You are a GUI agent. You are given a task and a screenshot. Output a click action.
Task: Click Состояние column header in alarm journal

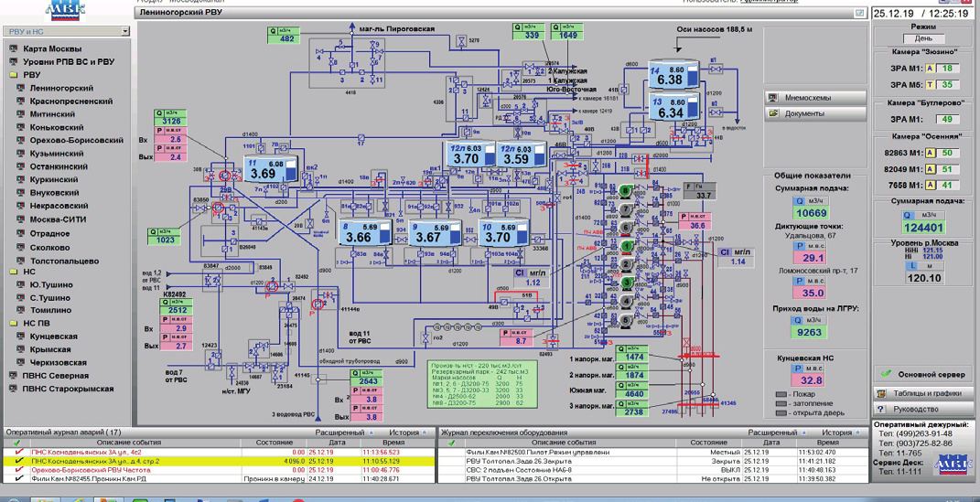click(x=274, y=443)
